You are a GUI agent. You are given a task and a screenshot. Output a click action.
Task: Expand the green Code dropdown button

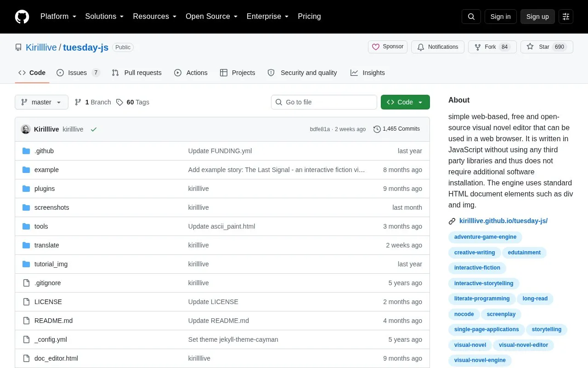tap(405, 102)
